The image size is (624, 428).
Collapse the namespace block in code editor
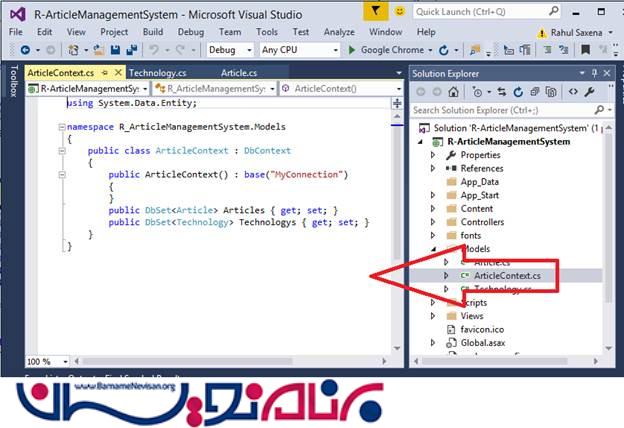(x=62, y=127)
